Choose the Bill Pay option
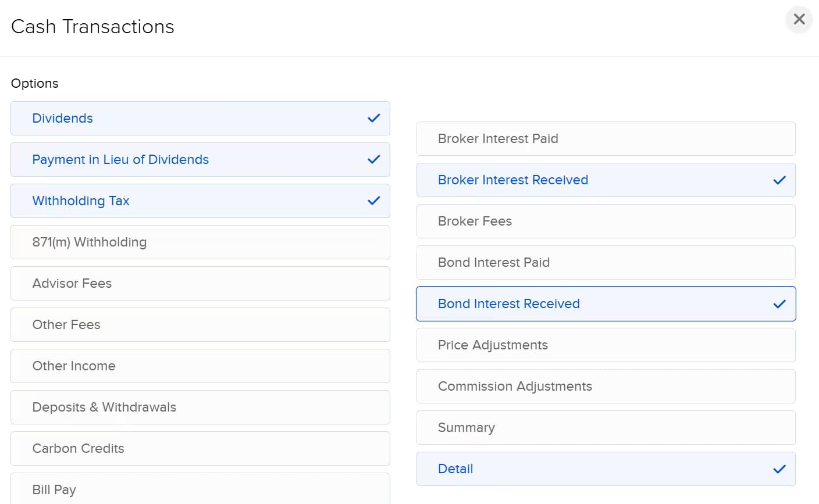The image size is (819, 504). [x=200, y=489]
